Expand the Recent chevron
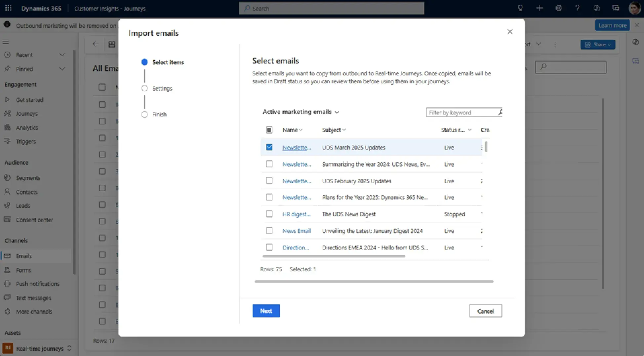Image resolution: width=644 pixels, height=356 pixels. [62, 55]
